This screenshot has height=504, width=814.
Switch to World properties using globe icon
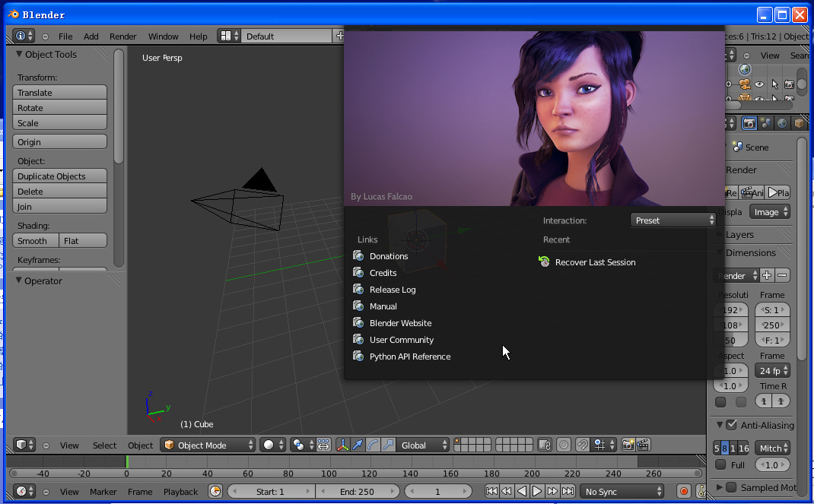782,122
